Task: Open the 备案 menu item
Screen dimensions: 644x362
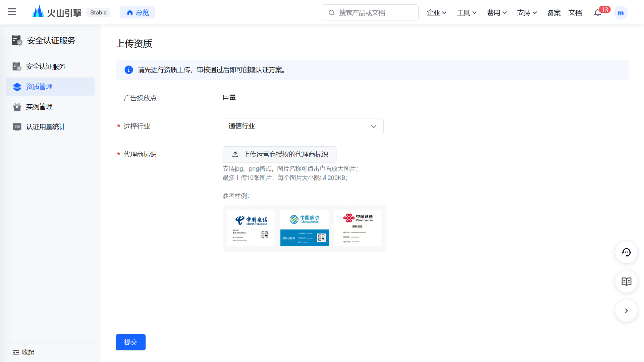Action: click(x=554, y=13)
